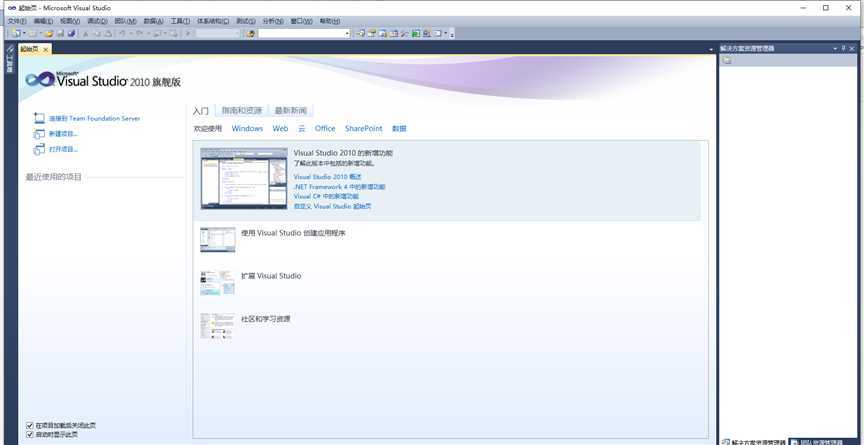Open the toolbar options overflow arrow

click(452, 34)
